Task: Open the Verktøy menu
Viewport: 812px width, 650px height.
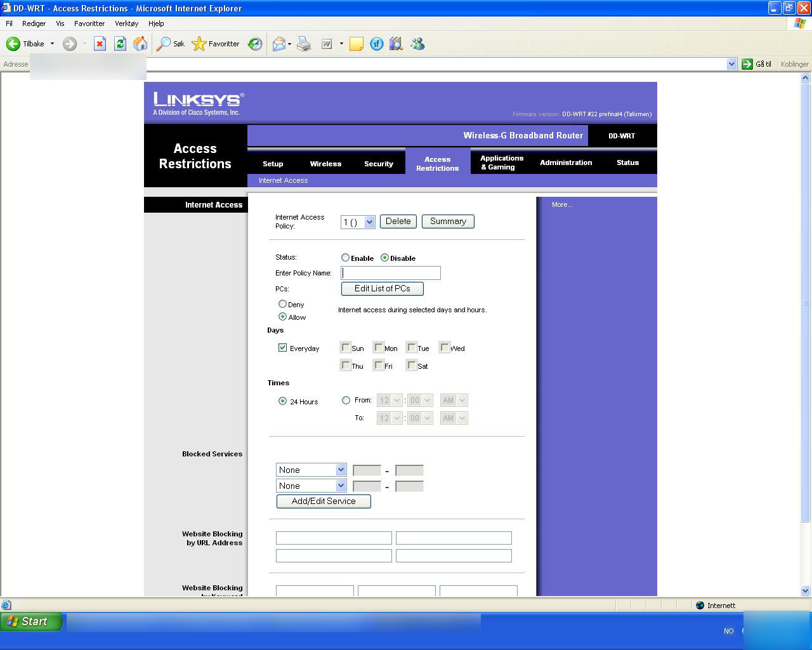Action: [126, 23]
